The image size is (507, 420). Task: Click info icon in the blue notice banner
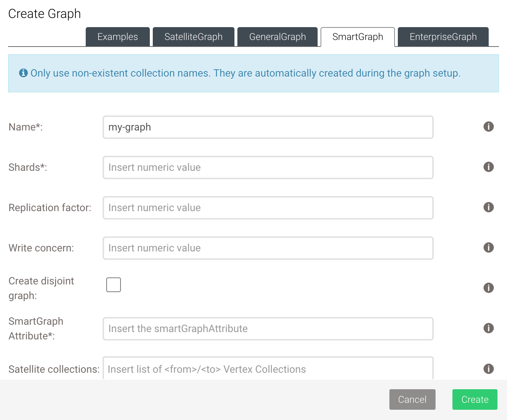tap(23, 73)
